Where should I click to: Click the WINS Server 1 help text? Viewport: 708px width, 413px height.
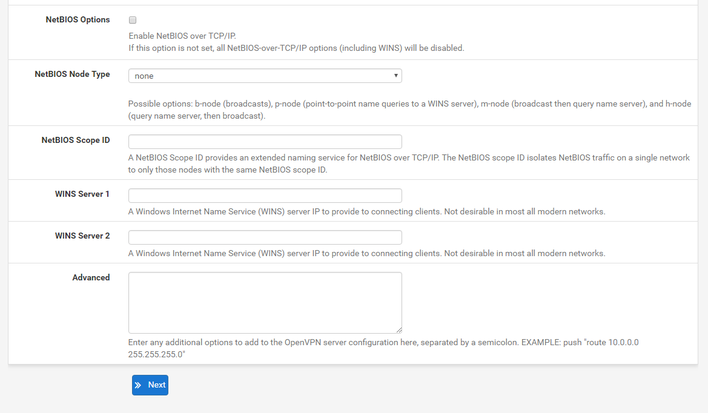pyautogui.click(x=367, y=211)
